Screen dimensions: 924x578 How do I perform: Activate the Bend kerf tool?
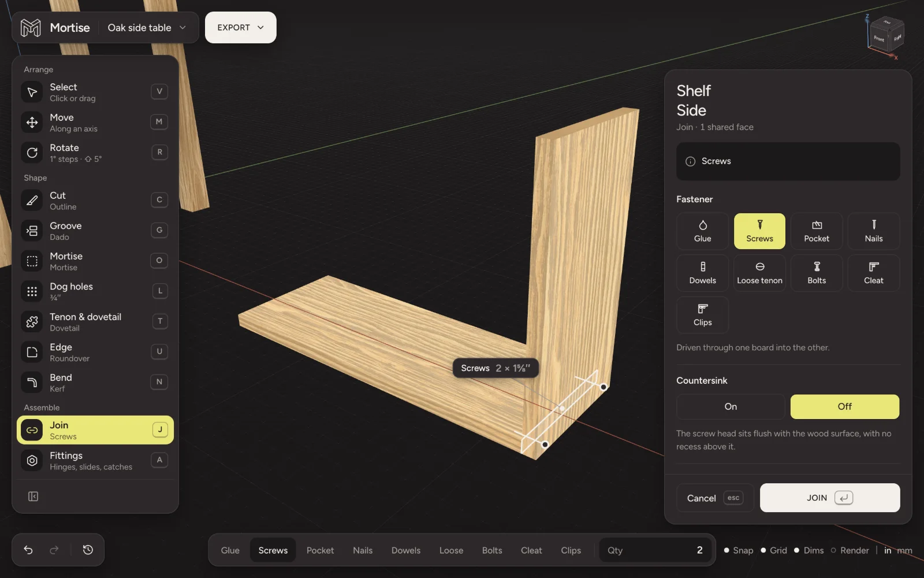[x=95, y=383]
